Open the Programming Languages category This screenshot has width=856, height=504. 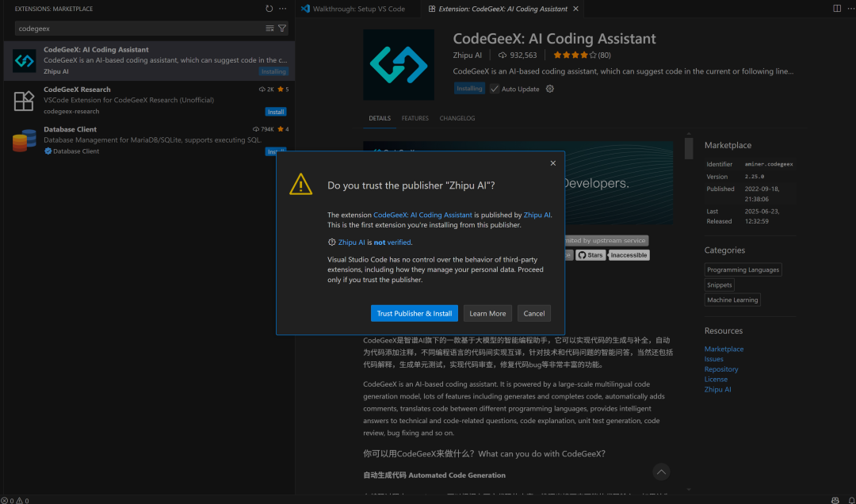point(743,269)
